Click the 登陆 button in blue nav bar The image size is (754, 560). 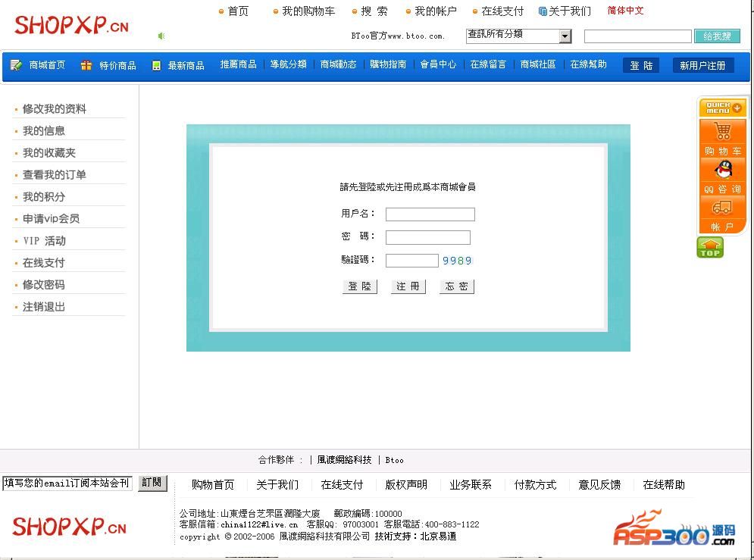641,65
